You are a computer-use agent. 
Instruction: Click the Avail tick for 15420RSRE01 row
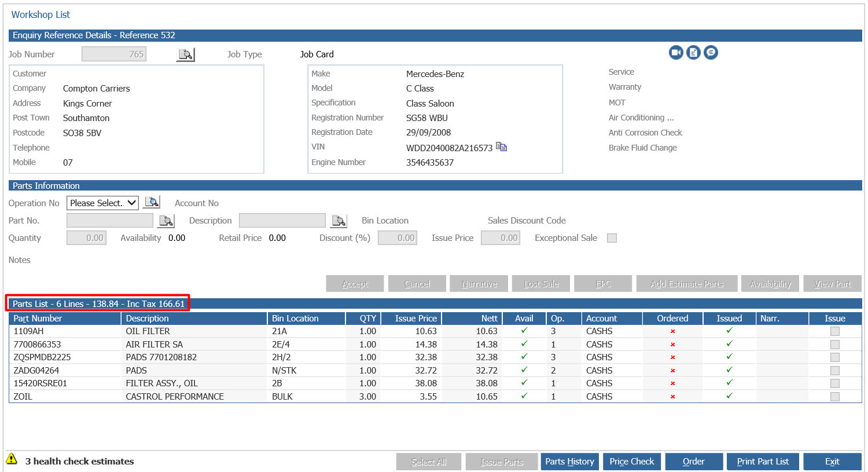click(524, 383)
